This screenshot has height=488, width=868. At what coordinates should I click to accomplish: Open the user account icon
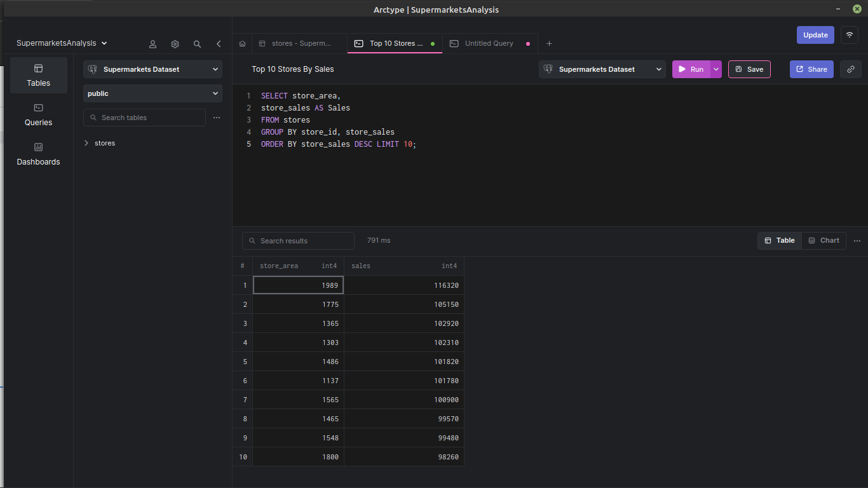(153, 44)
